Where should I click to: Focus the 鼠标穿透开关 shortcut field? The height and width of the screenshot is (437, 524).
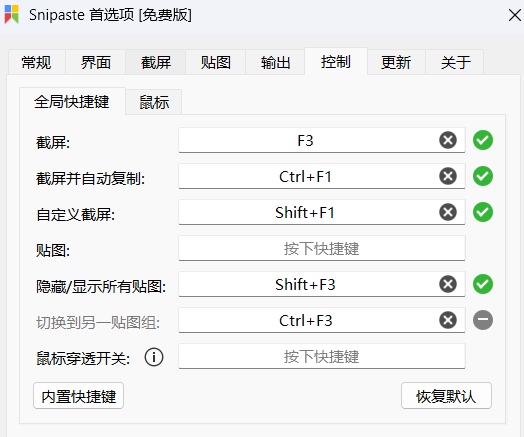[322, 356]
